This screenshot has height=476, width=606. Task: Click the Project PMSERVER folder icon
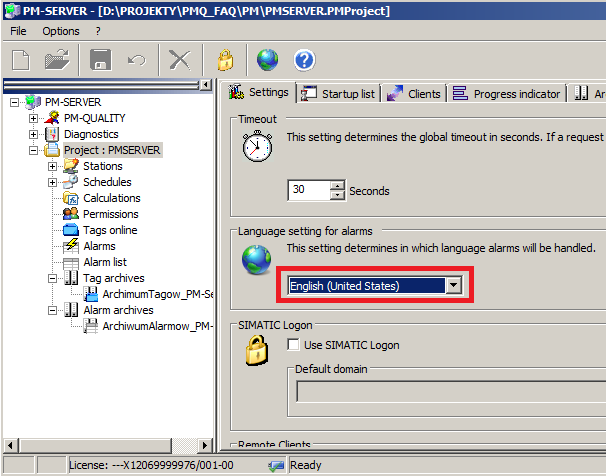pyautogui.click(x=52, y=150)
